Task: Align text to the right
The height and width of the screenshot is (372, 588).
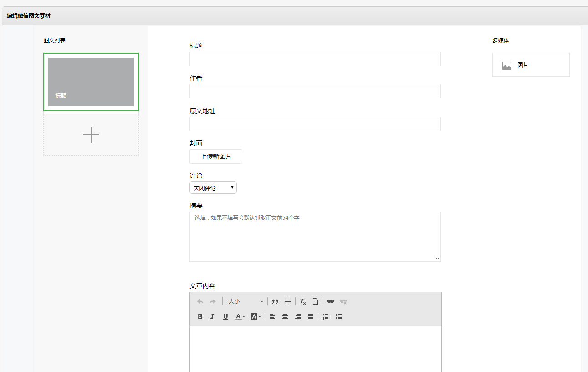Action: [x=298, y=316]
